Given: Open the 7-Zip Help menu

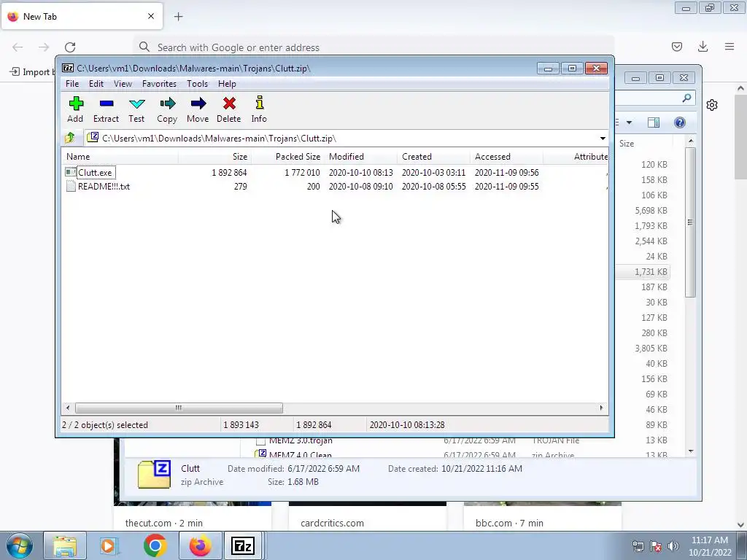Looking at the screenshot, I should 227,84.
